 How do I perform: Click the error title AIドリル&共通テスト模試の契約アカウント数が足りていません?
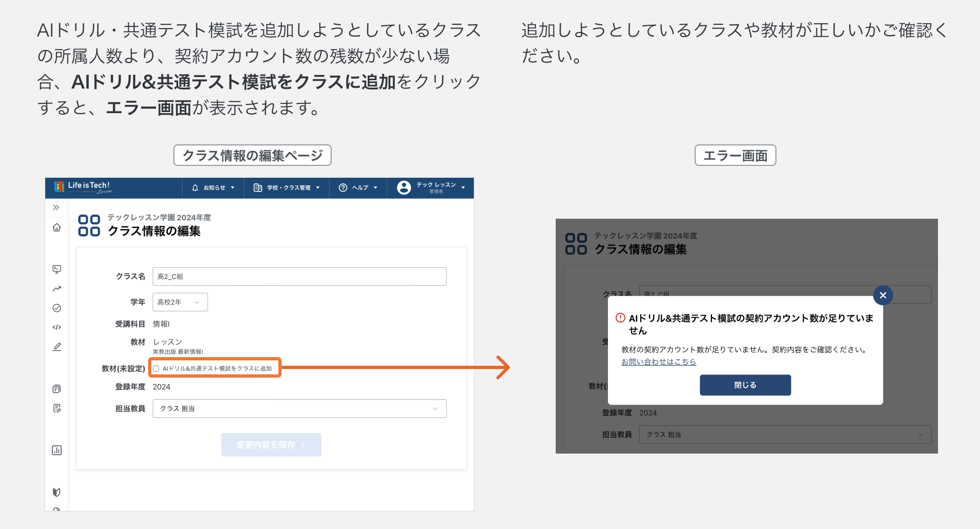[x=751, y=324]
